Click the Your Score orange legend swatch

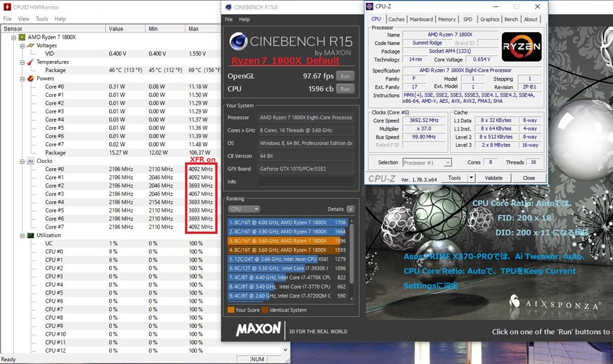230,310
